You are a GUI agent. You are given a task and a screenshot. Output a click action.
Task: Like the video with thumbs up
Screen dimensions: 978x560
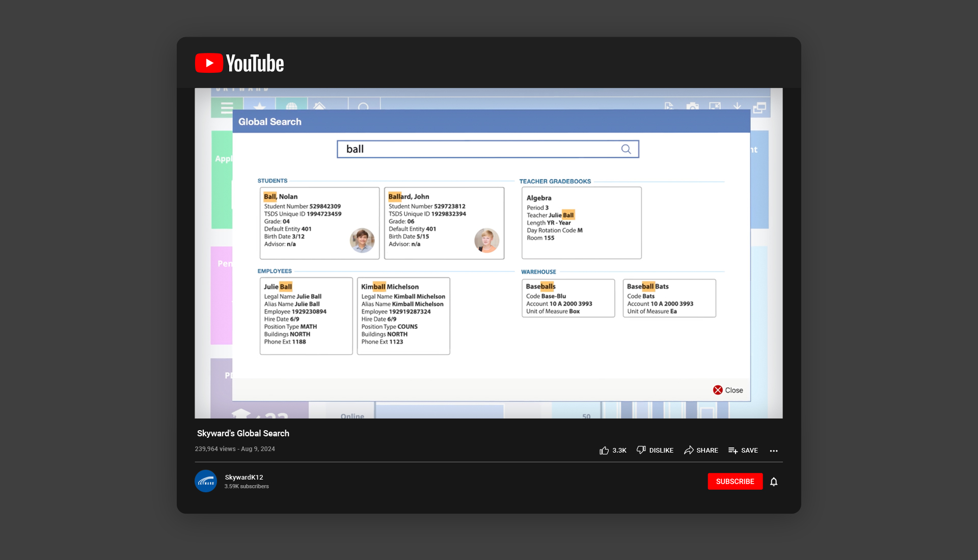[613, 451]
